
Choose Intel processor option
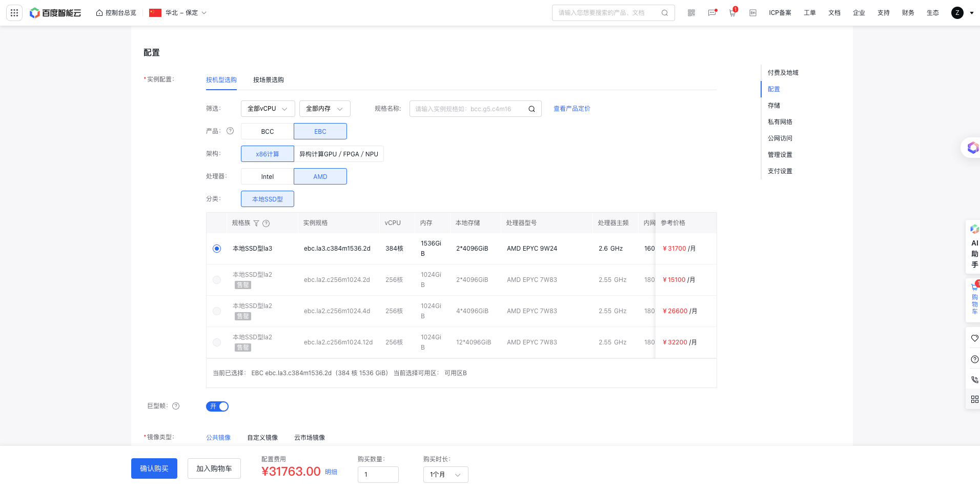(268, 176)
